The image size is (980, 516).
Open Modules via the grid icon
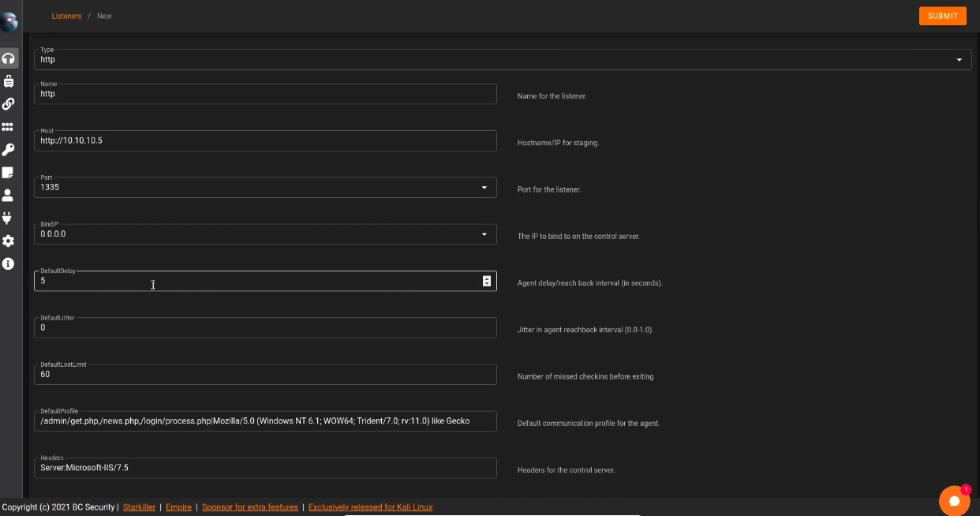(x=8, y=127)
